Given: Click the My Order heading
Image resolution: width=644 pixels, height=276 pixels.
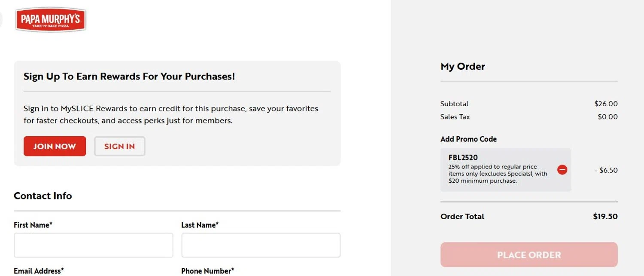Looking at the screenshot, I should (463, 66).
